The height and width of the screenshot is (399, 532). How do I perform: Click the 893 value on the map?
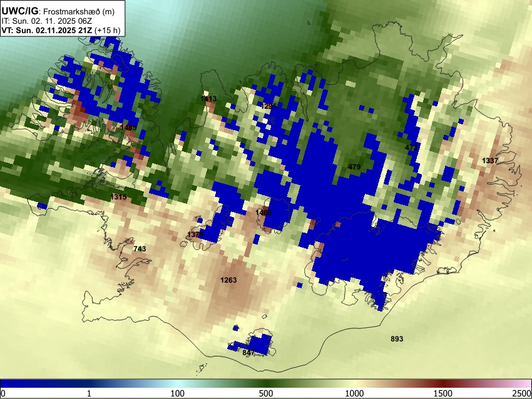click(x=397, y=339)
